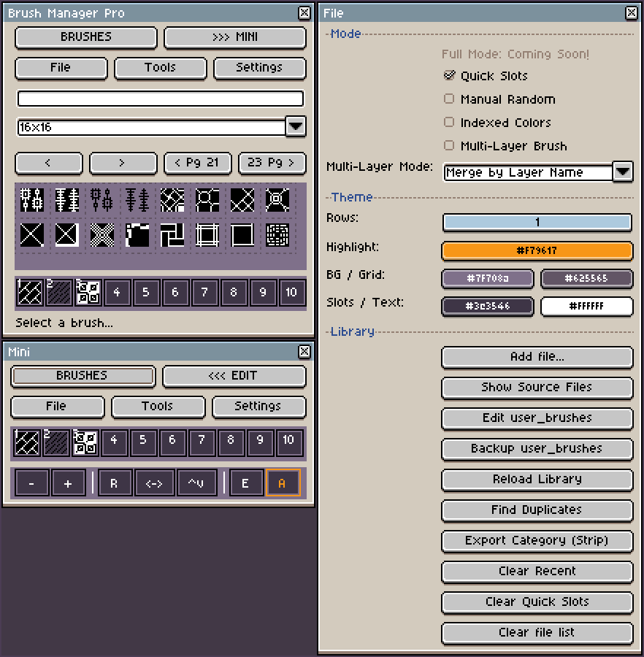
Task: Expand the Multi-Layer Mode dropdown
Action: coord(622,172)
